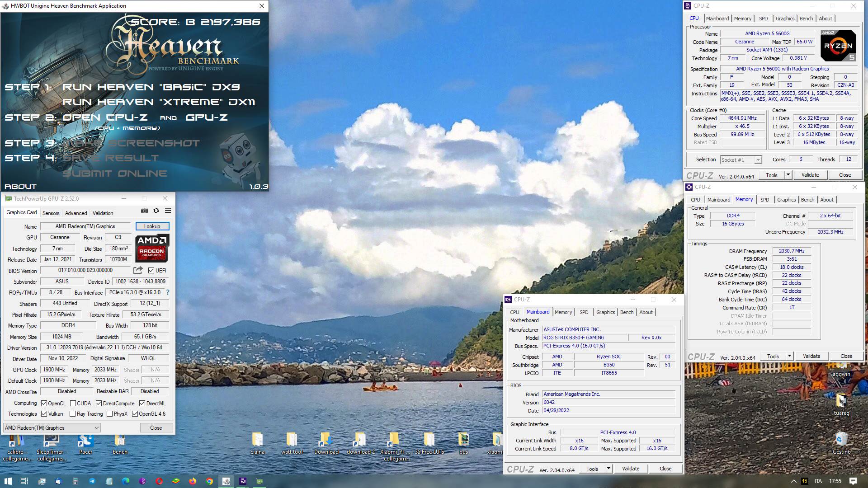Open the tuareg desktop icon

(x=841, y=404)
